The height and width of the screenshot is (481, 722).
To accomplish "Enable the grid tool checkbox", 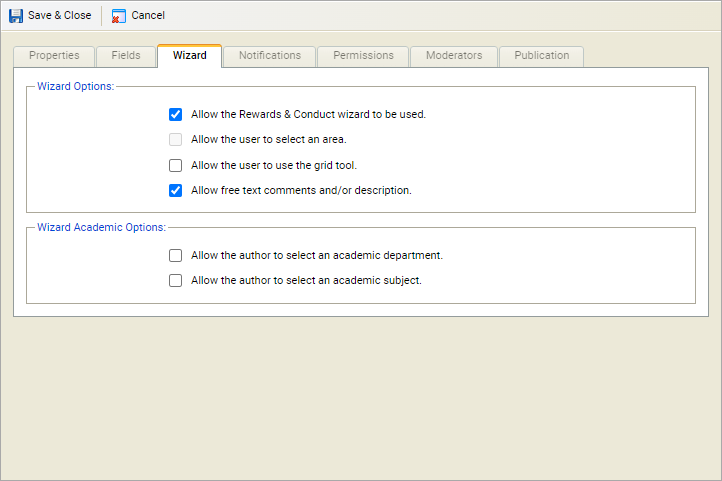I will pos(176,166).
